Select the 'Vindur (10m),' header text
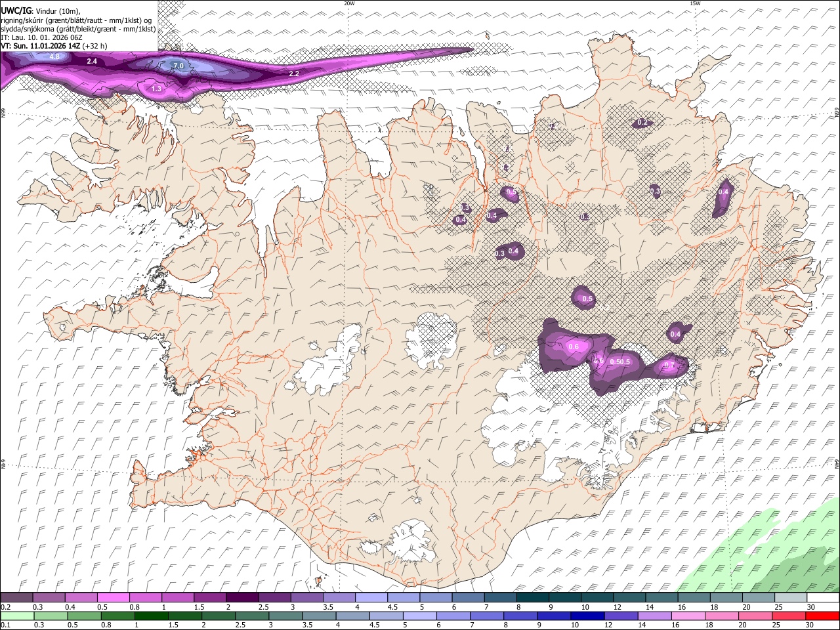840x630 pixels. [x=58, y=12]
